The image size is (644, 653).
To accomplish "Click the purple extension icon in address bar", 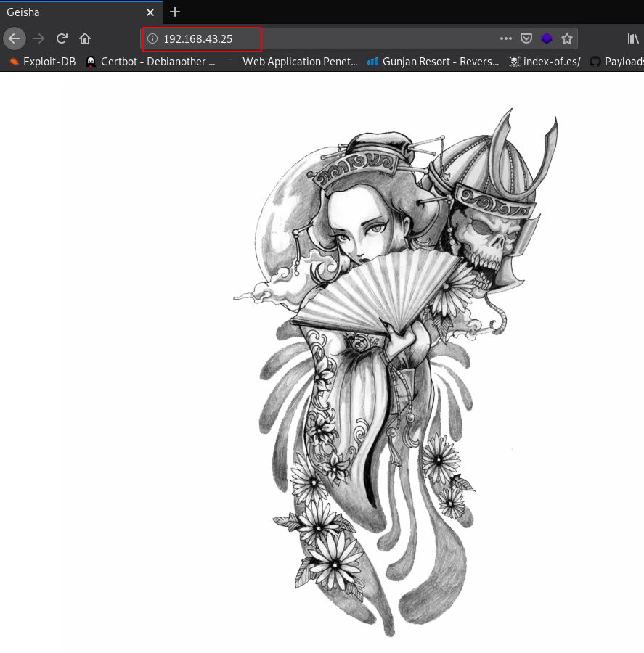I will click(547, 38).
